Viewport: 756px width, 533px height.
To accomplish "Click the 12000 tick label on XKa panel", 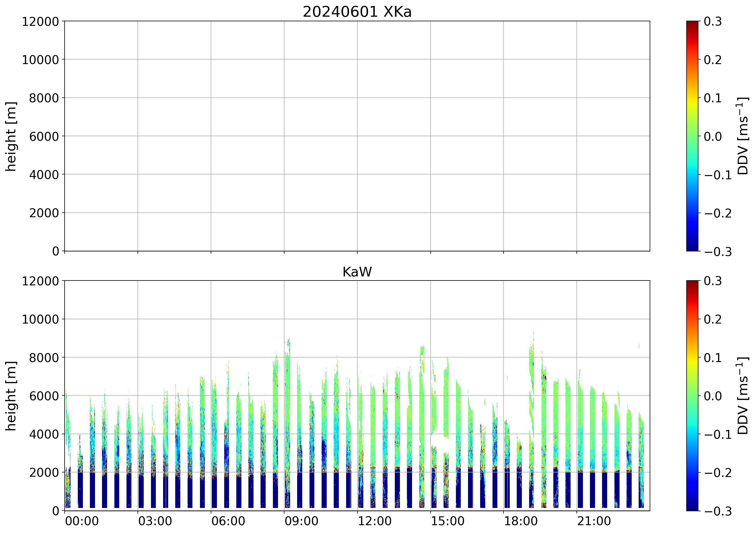I will 40,22.
